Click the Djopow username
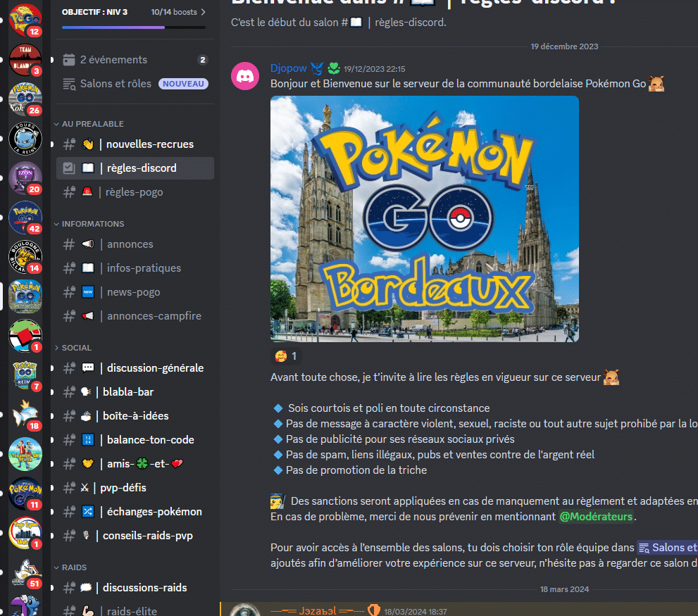 point(289,68)
